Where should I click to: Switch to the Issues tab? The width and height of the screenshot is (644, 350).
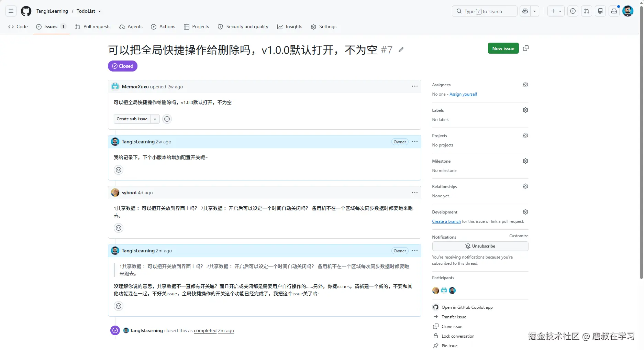pos(51,26)
